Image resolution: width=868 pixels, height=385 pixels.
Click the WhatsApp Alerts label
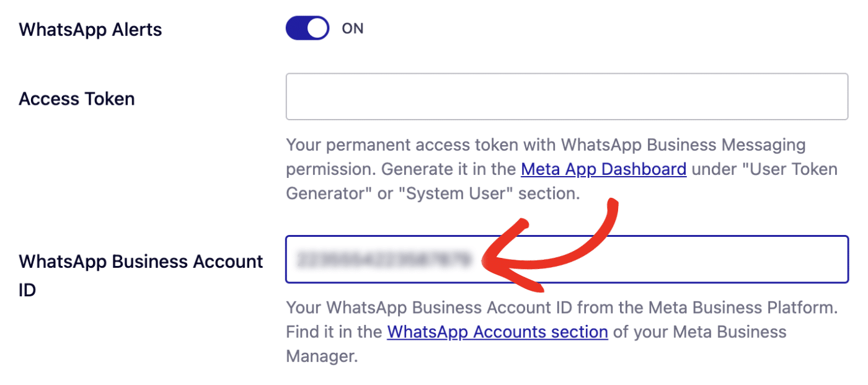(x=90, y=29)
